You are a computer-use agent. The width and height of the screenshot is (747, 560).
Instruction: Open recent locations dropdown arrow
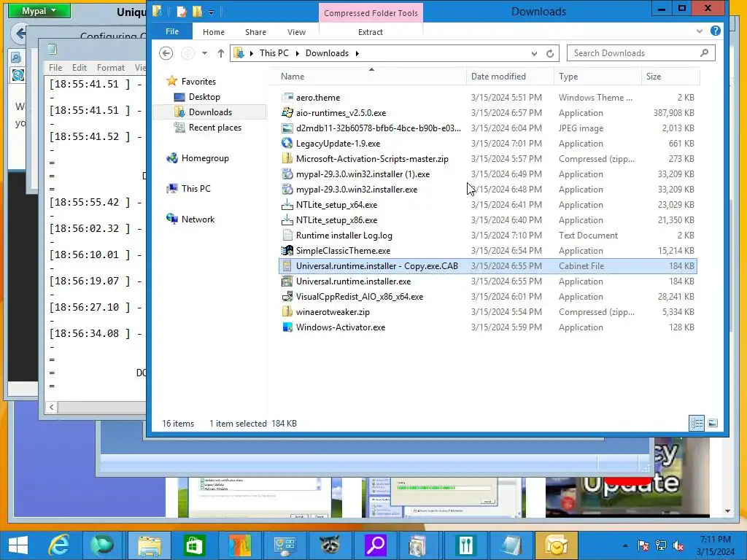pos(204,53)
